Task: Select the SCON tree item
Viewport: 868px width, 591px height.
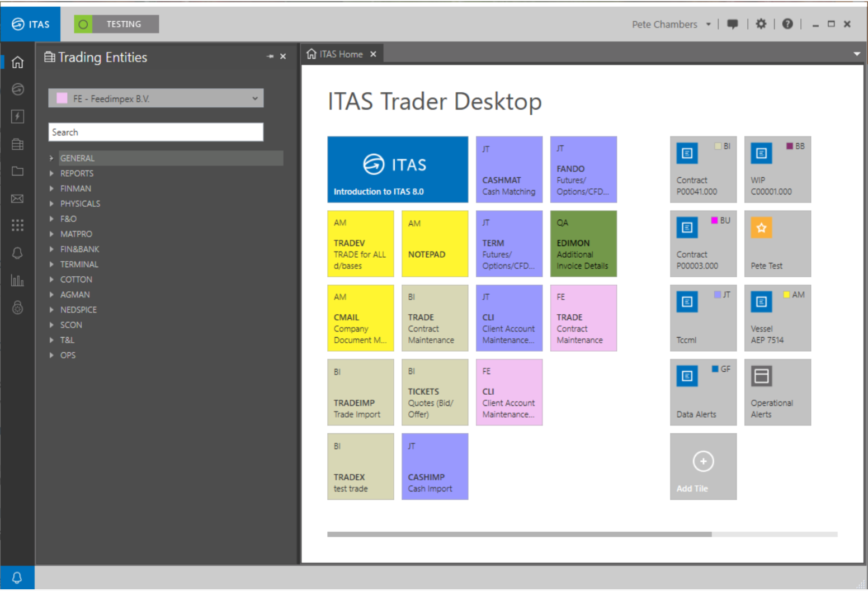Action: point(71,325)
